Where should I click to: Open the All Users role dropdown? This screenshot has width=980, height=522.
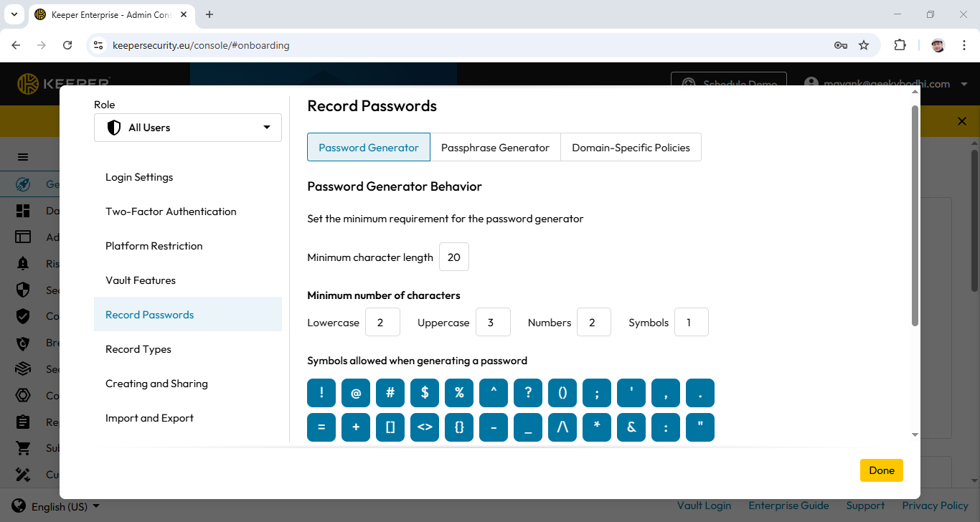point(188,128)
